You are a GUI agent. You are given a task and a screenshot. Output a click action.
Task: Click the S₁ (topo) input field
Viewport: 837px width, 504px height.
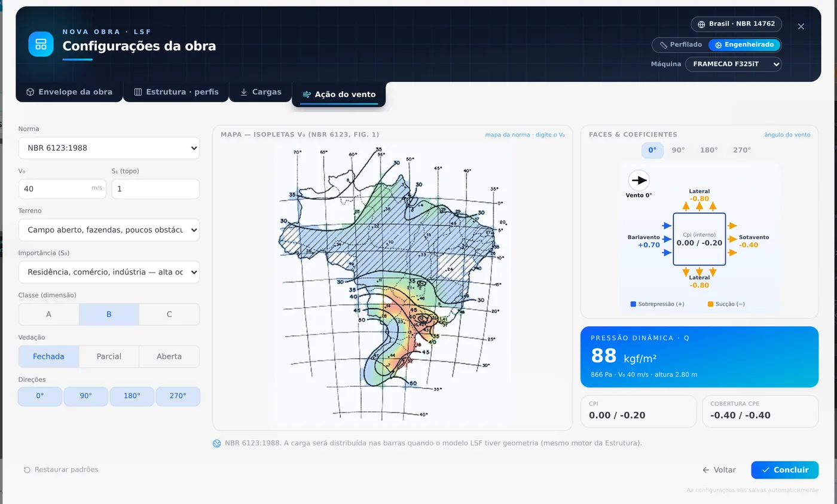155,189
